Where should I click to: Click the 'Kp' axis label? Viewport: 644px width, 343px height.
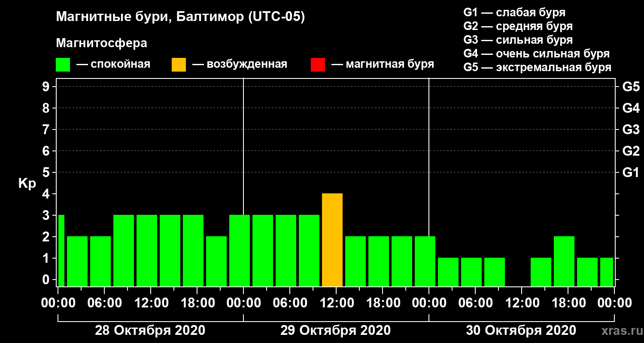27,184
